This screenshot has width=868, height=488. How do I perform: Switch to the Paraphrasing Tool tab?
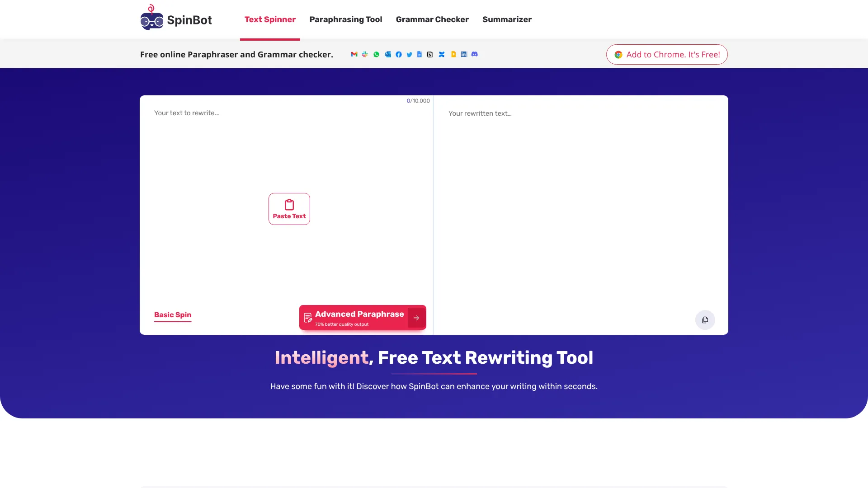pos(346,19)
